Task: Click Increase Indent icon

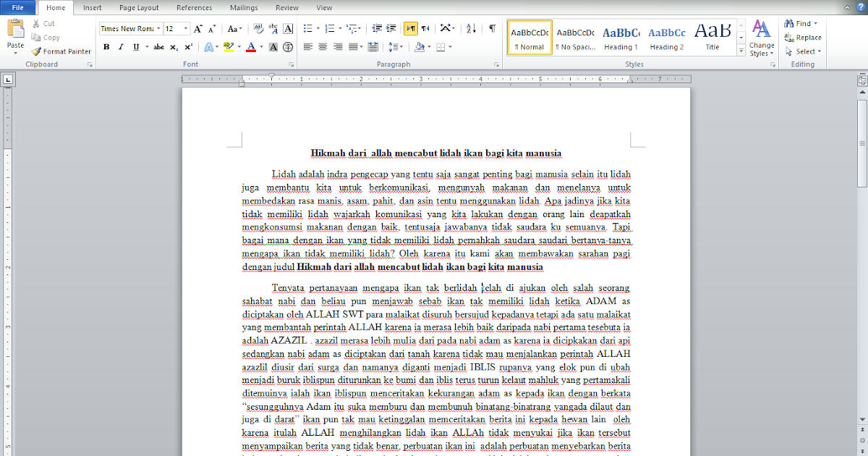Action: pos(391,29)
